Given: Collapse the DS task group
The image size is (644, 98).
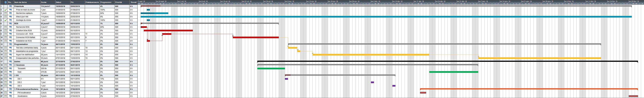Looking at the screenshot, I should pyautogui.click(x=15, y=75).
